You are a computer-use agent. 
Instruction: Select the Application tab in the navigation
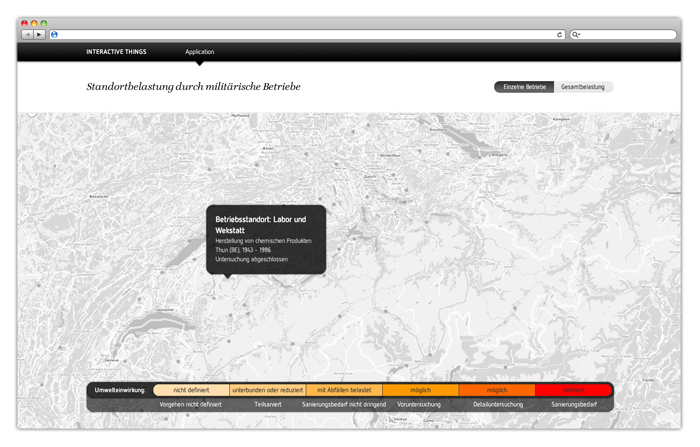[x=200, y=52]
